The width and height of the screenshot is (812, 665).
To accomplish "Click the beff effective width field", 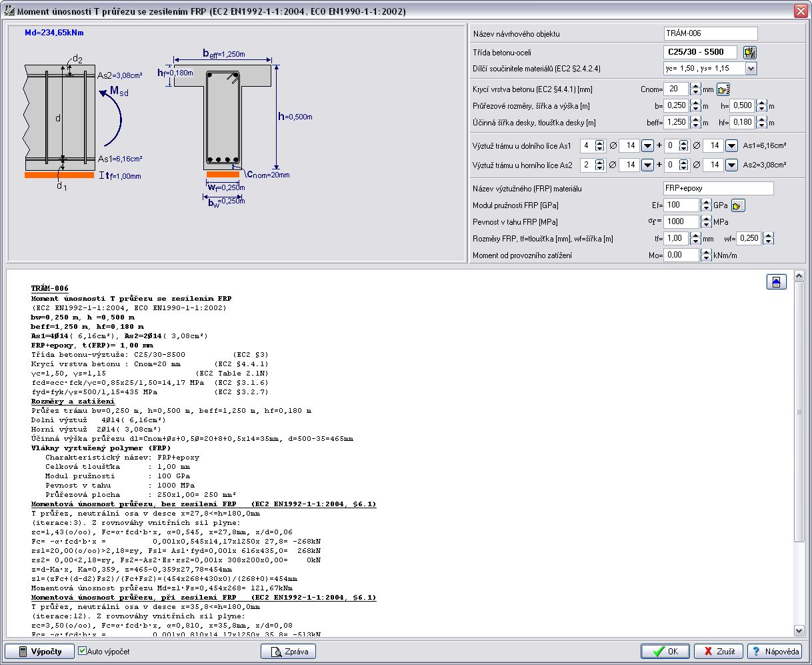I will [676, 122].
